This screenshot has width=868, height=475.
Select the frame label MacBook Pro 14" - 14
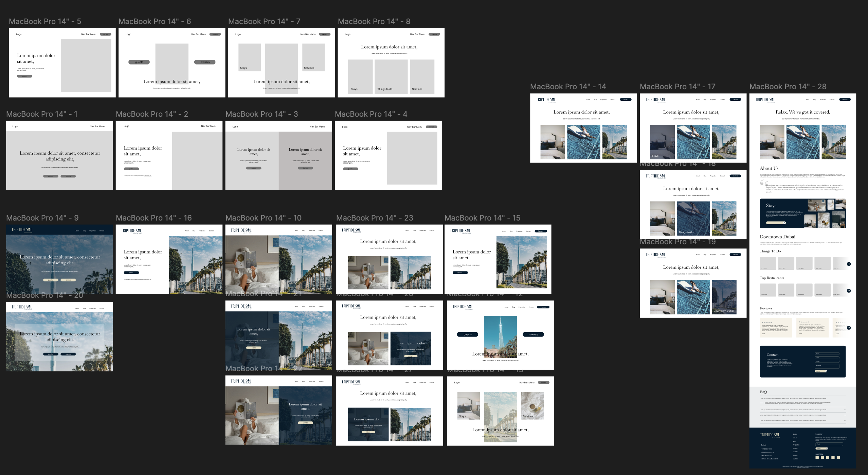[x=568, y=87]
